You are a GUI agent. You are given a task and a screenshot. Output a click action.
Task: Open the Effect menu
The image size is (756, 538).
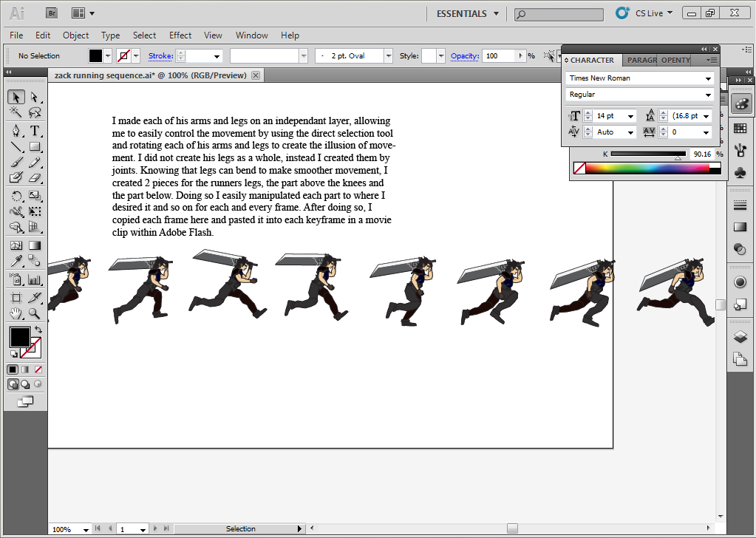180,35
